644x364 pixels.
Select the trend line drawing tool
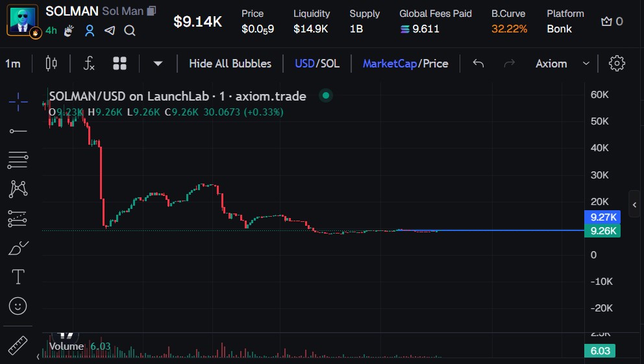pos(18,131)
